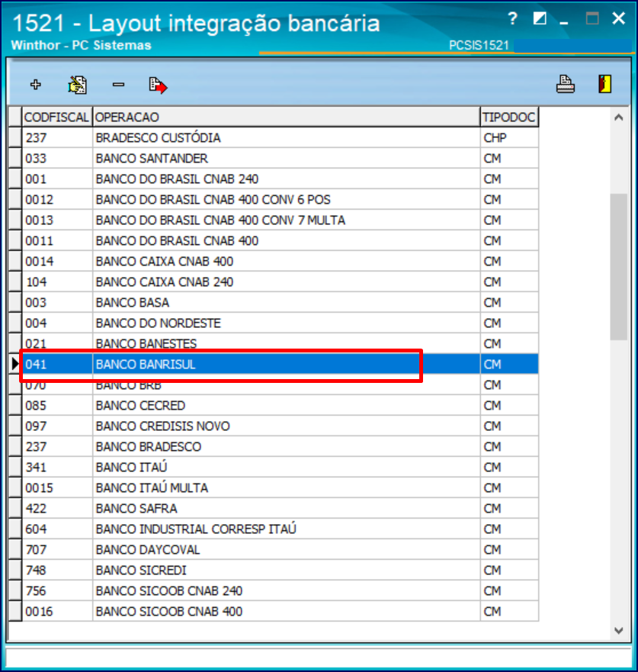Viewport: 638px width, 672px height.
Task: Click code cell 0012
Action: click(x=57, y=200)
